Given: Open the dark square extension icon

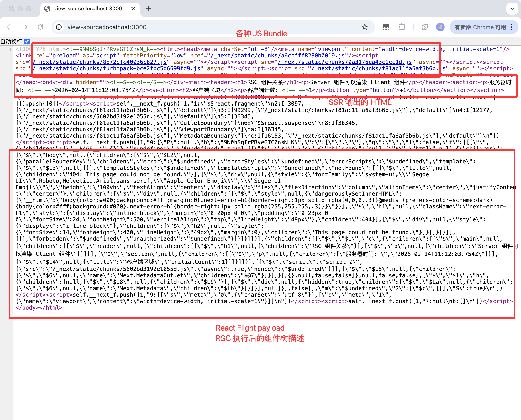Looking at the screenshot, I should (x=386, y=27).
